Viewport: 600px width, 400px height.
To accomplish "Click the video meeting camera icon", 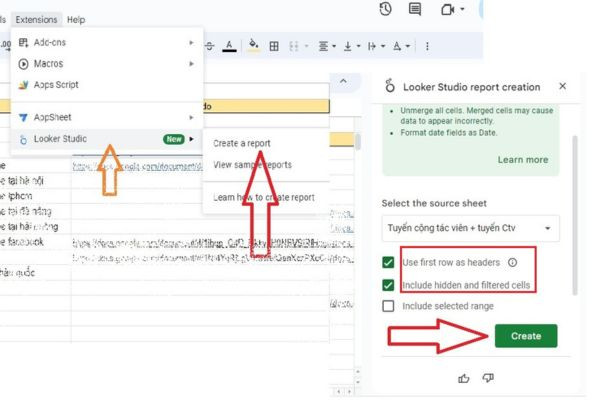I will tap(447, 9).
